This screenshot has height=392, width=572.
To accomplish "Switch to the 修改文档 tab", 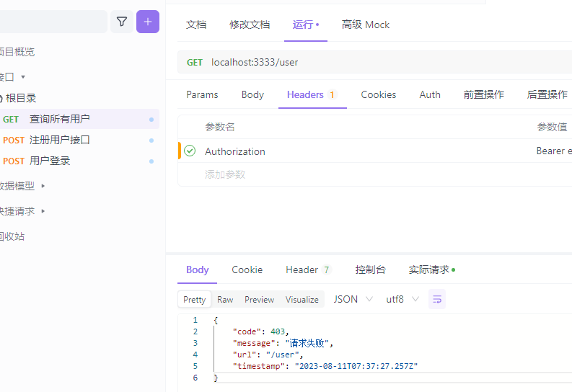I will (250, 24).
